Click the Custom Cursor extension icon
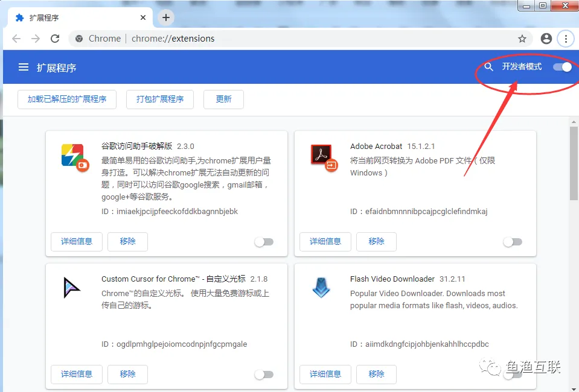 click(x=71, y=288)
